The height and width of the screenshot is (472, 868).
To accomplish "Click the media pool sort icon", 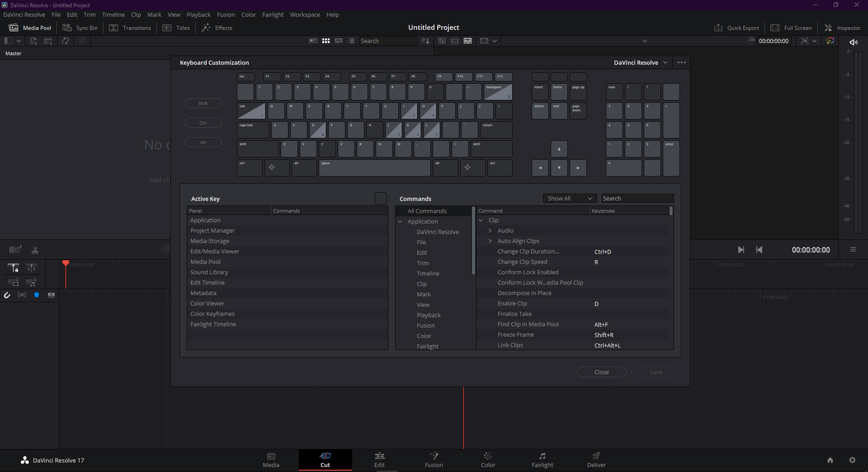I will pos(425,41).
